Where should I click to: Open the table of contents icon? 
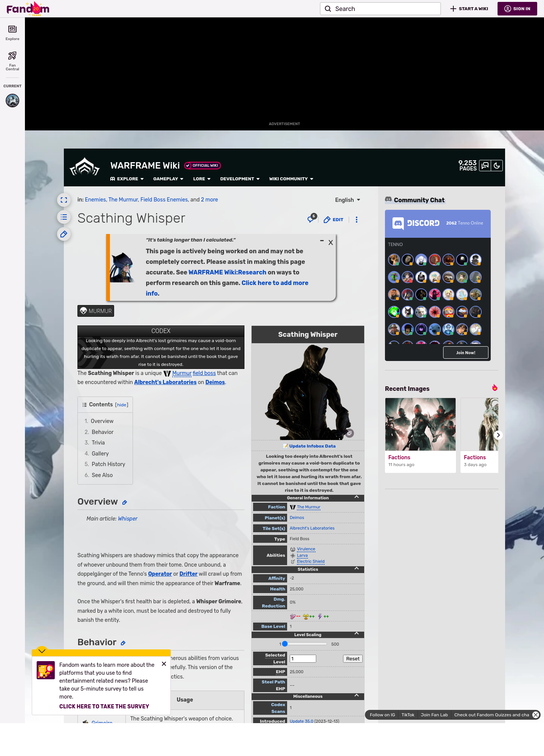click(64, 217)
